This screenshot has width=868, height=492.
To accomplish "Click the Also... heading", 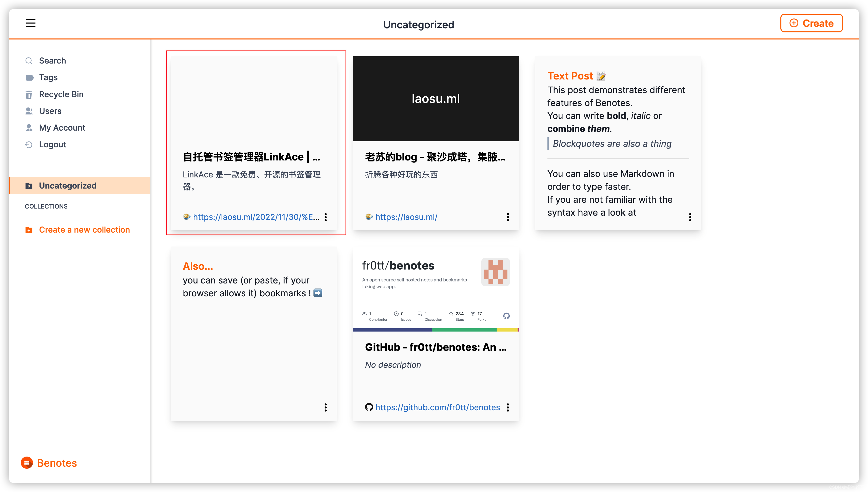I will 198,266.
